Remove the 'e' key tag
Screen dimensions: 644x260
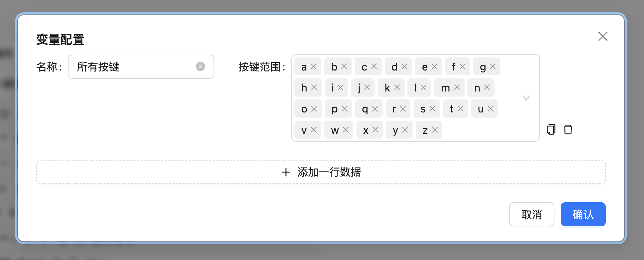(435, 67)
